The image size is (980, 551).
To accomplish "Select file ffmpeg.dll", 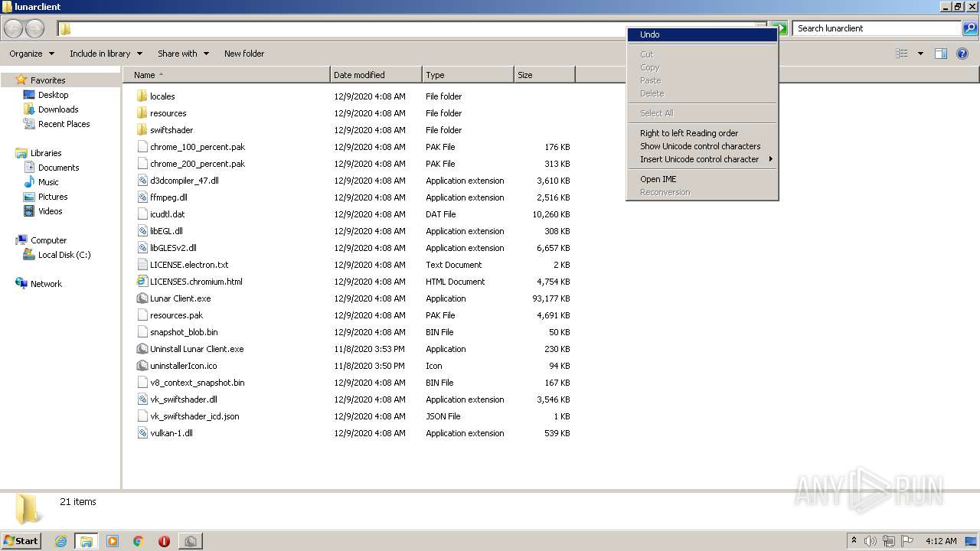I will tap(168, 197).
